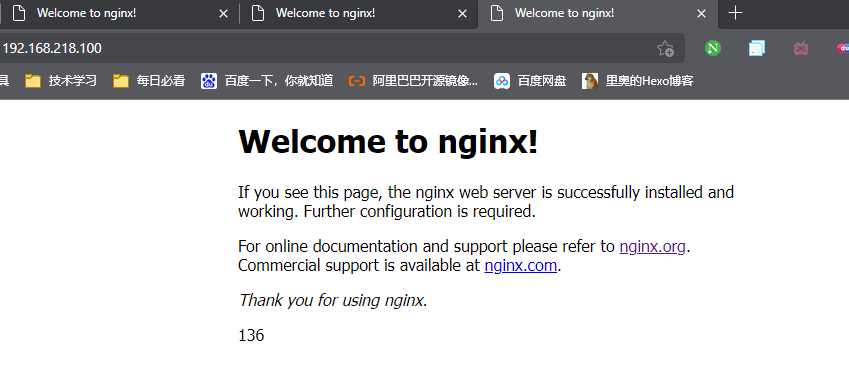Close the second Welcome to nginx! tab
Viewport: 849px width, 373px height.
462,14
